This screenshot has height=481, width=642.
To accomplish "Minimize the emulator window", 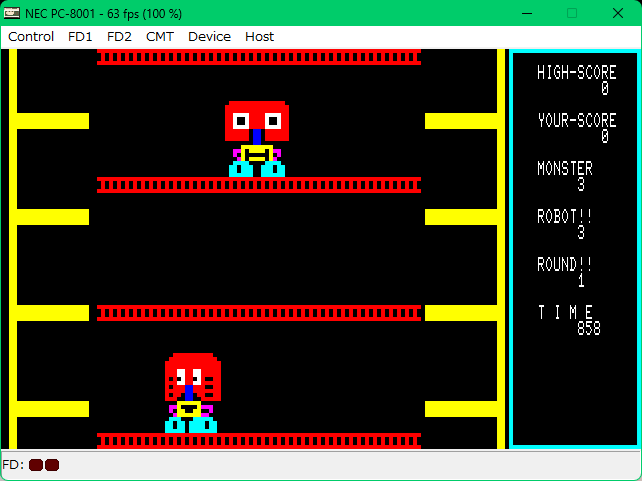I will [x=526, y=12].
